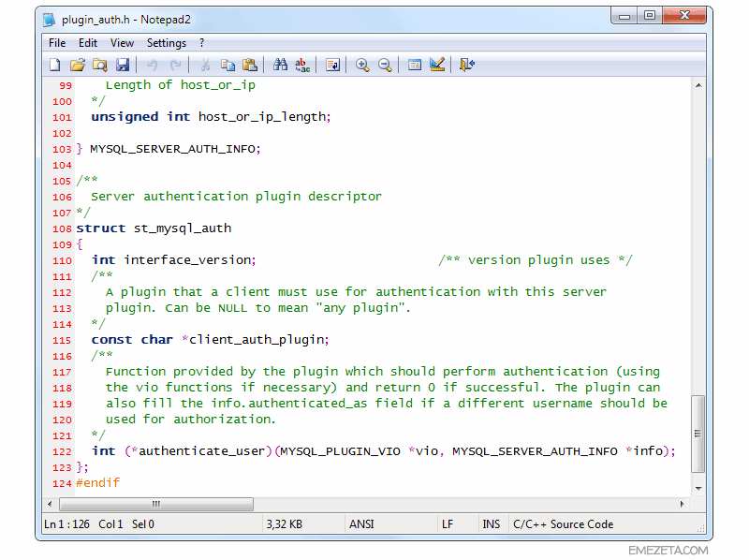The width and height of the screenshot is (749, 560).
Task: Minimize the Notepad2 window
Action: pyautogui.click(x=624, y=16)
